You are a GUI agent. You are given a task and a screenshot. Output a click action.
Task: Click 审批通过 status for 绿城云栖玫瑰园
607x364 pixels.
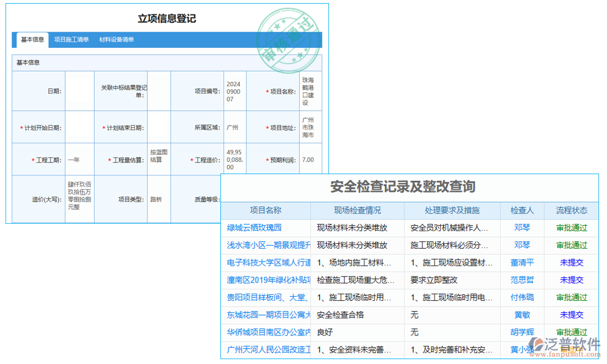[571, 227]
